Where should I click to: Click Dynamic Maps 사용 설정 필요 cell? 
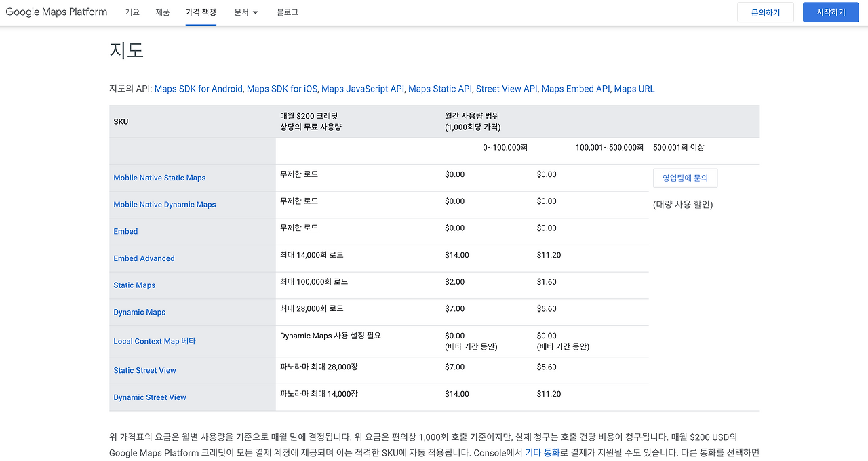(330, 336)
